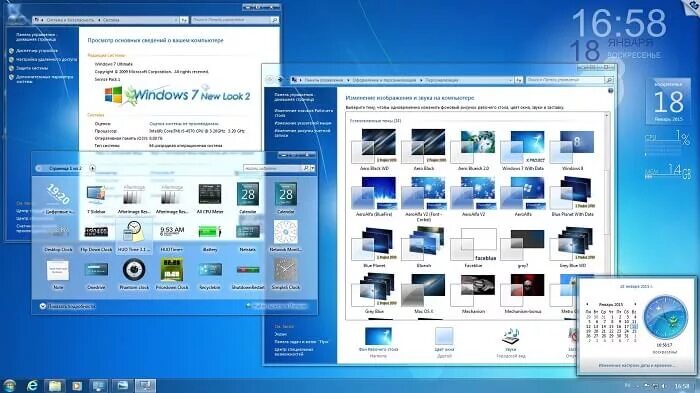Image resolution: width=700 pixels, height=393 pixels.
Task: Focus the gadget gallery search field
Action: 273,168
